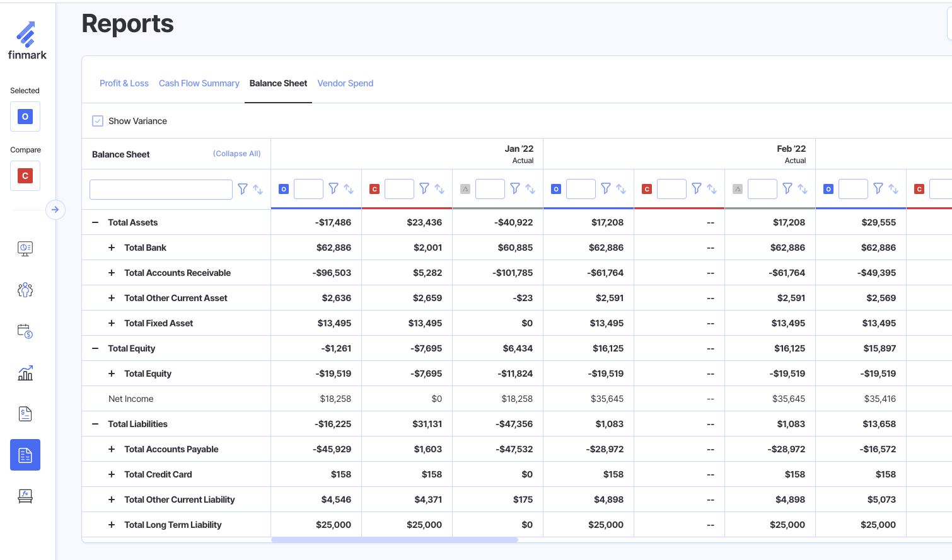The height and width of the screenshot is (560, 952).
Task: Open the calendar with dollar sign icon
Action: (x=25, y=331)
